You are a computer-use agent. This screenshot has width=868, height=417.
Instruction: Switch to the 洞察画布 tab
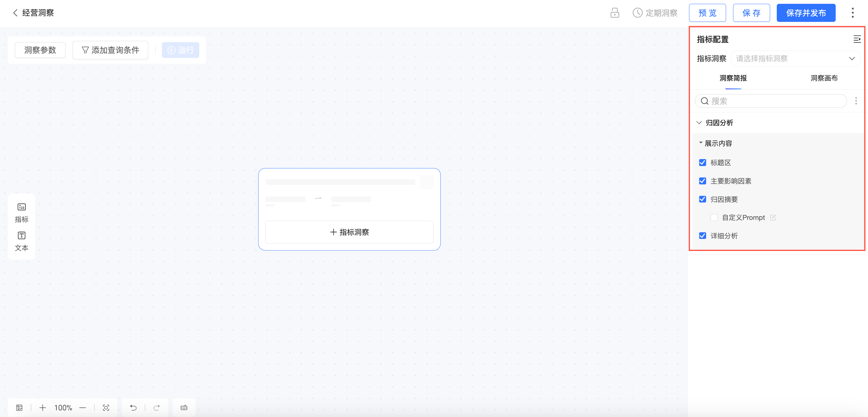tap(824, 78)
